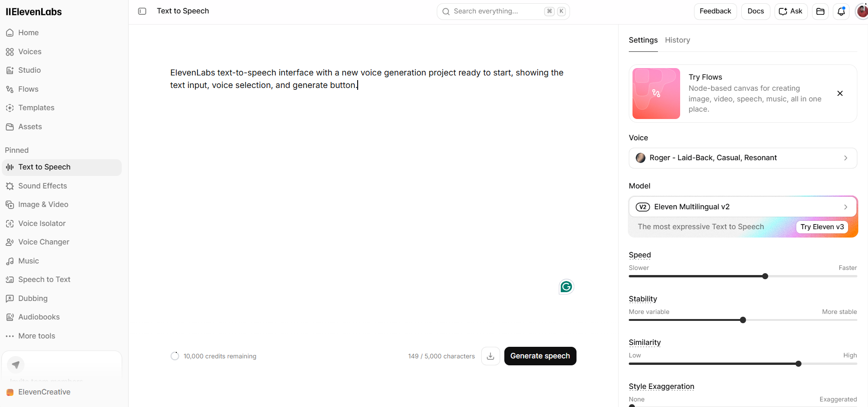Click the Similarity slider handle
This screenshot has height=407, width=868.
[x=799, y=364]
